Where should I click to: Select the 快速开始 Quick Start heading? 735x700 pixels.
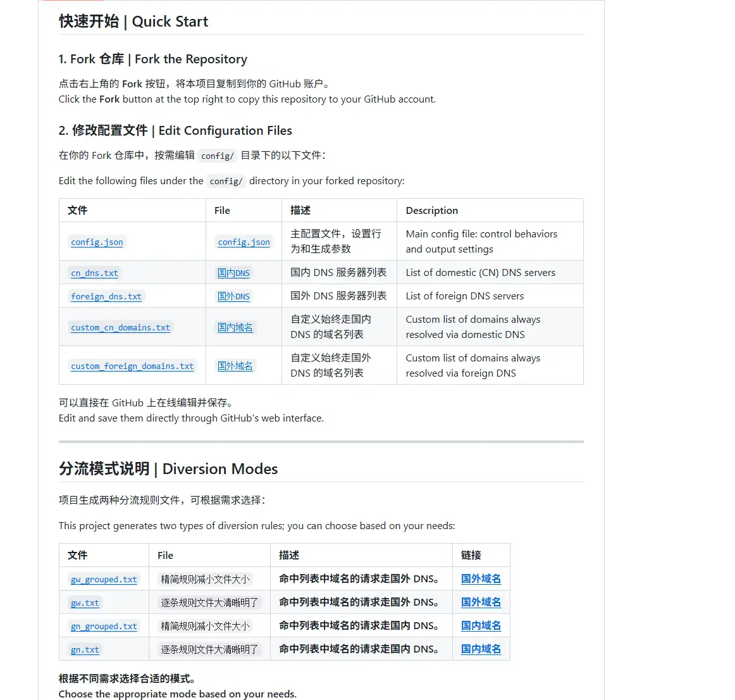[x=133, y=22]
